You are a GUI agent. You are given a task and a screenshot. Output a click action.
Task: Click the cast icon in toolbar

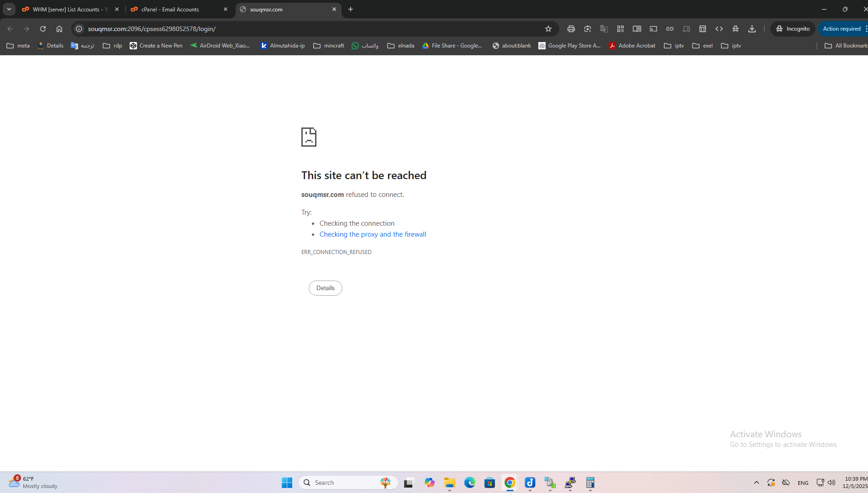(x=653, y=29)
